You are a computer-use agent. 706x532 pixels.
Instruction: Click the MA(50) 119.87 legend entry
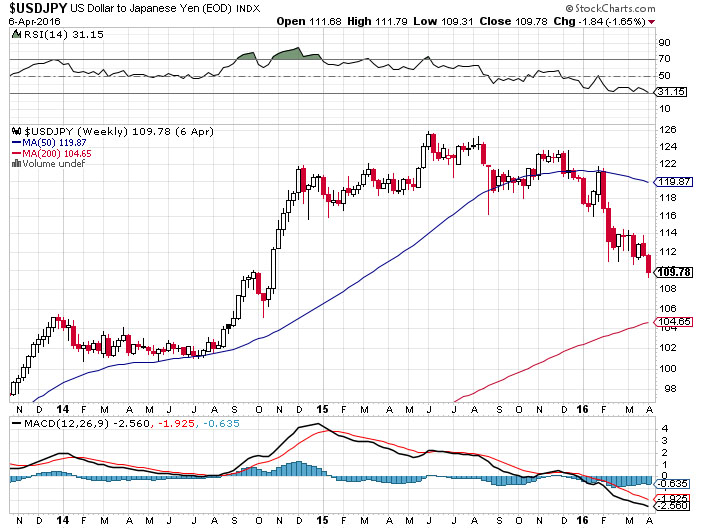54,143
